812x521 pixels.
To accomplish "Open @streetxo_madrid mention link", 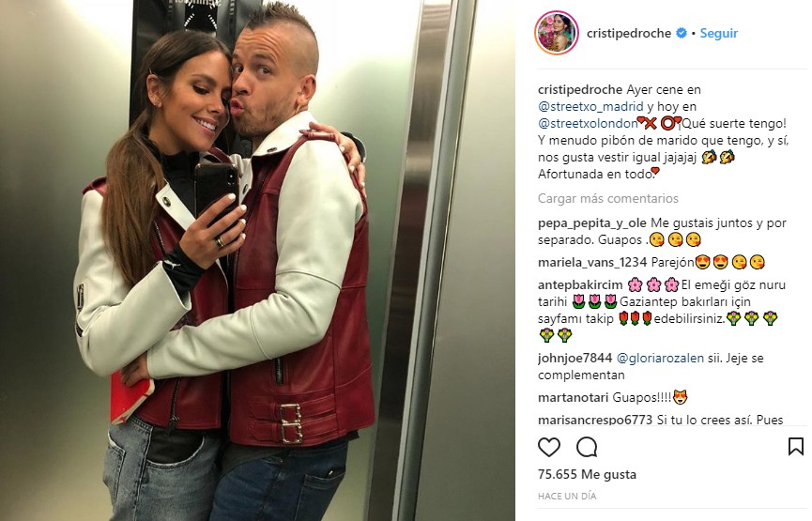I will (x=590, y=107).
